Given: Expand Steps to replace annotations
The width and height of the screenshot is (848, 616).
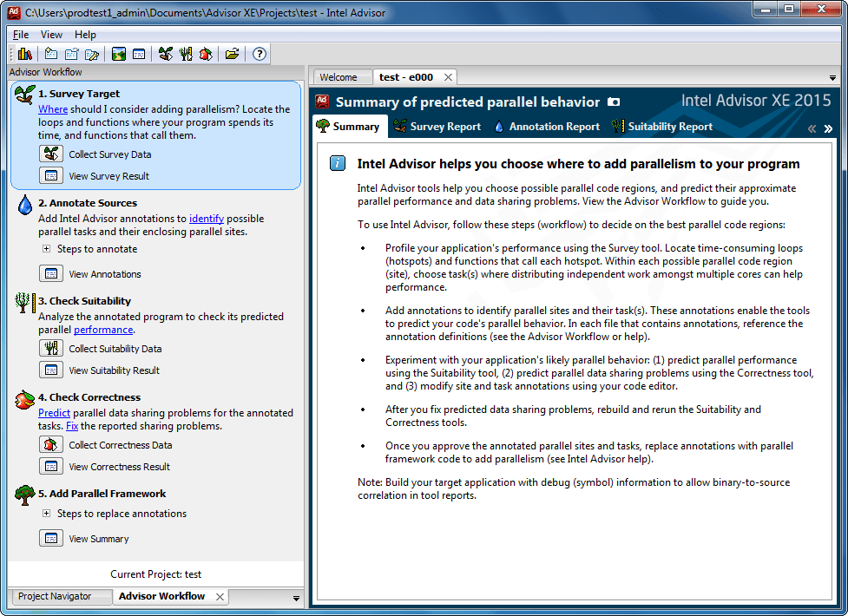Looking at the screenshot, I should (47, 514).
